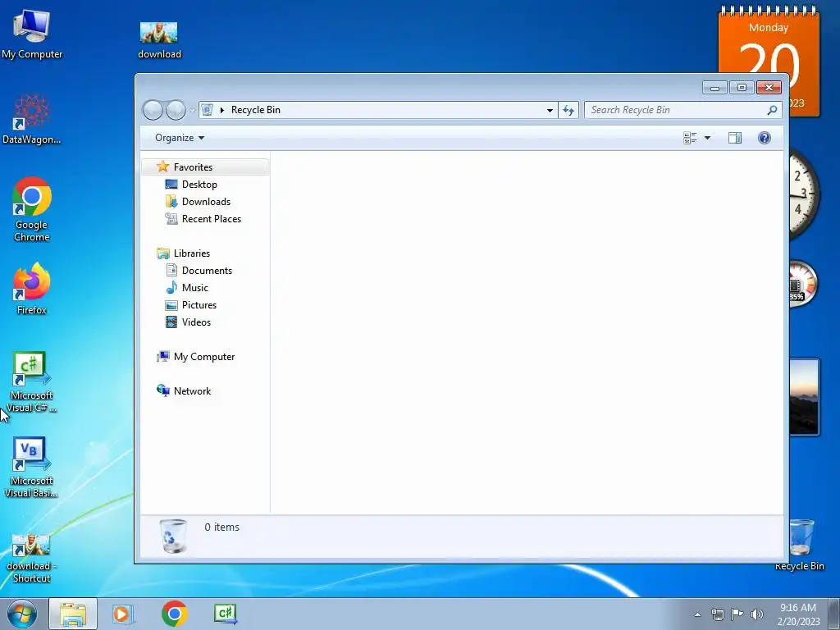Select Libraries in navigation pane
The height and width of the screenshot is (630, 840).
[x=191, y=253]
